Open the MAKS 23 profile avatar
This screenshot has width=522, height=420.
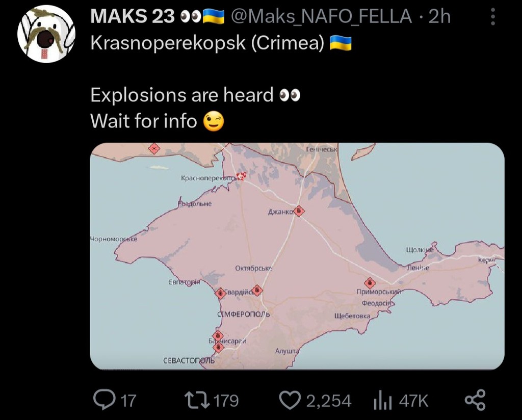click(46, 35)
